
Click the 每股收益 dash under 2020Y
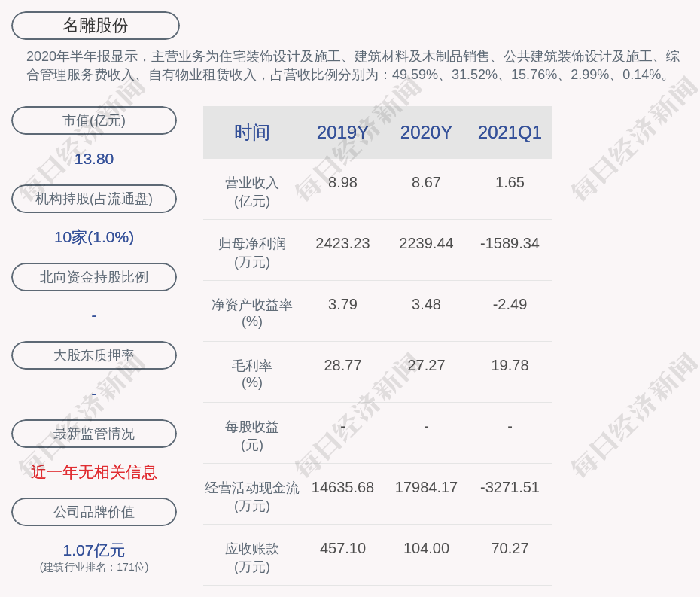click(426, 427)
